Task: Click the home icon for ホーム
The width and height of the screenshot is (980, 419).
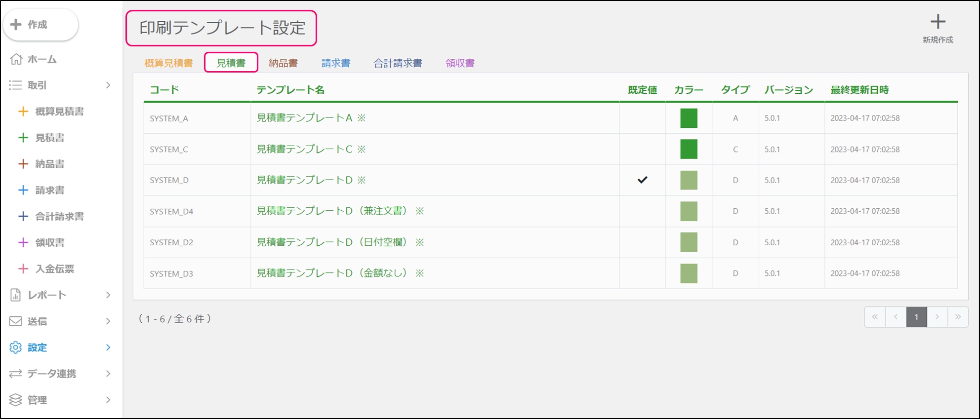Action: point(16,59)
